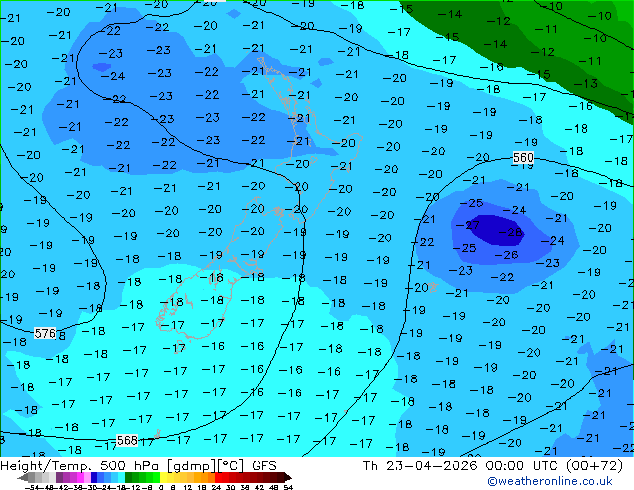Click the cyan legend swatch near -18

click(121, 478)
